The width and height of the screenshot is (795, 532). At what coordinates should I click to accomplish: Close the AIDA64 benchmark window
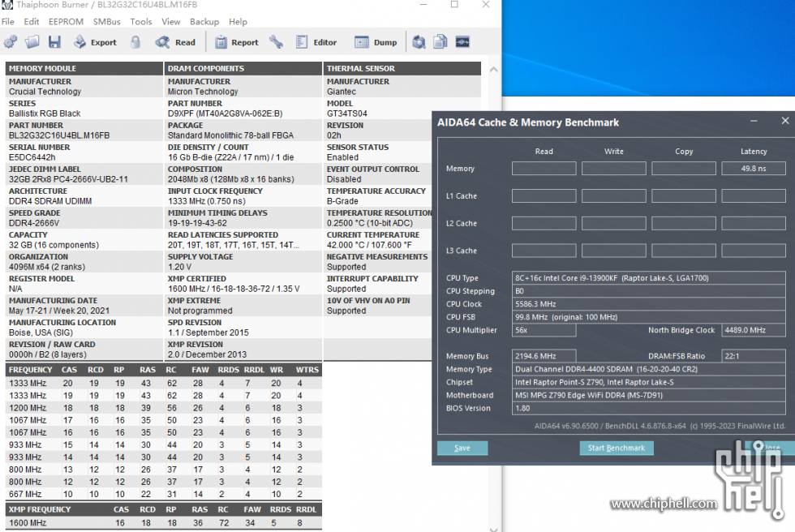click(x=785, y=121)
